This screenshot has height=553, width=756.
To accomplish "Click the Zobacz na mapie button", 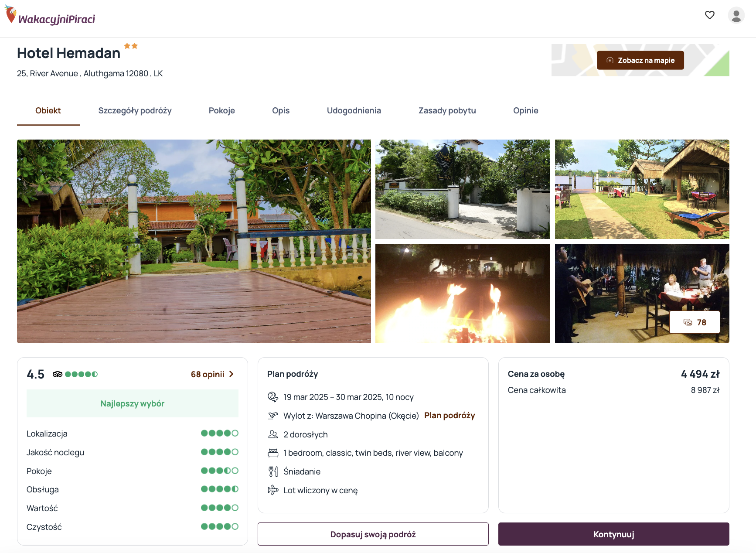I will coord(640,60).
